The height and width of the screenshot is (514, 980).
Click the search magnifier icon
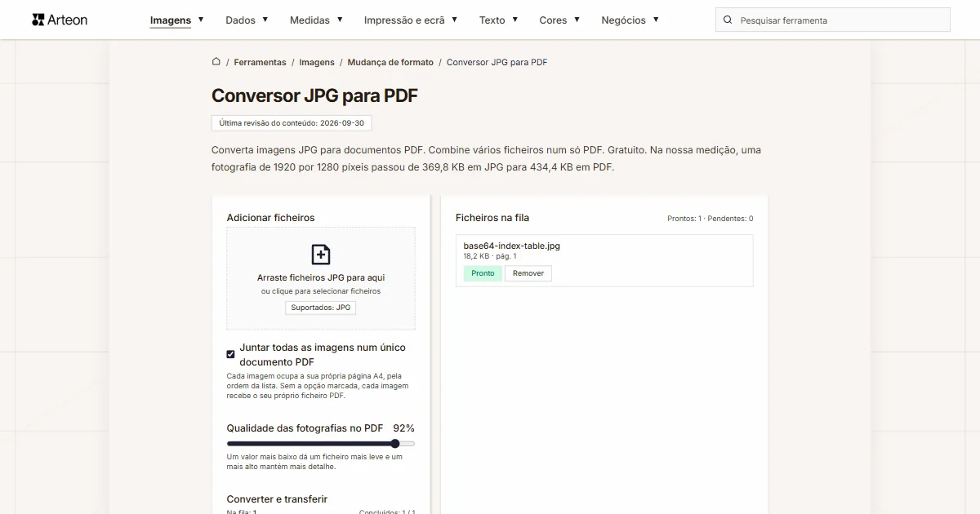coord(728,20)
